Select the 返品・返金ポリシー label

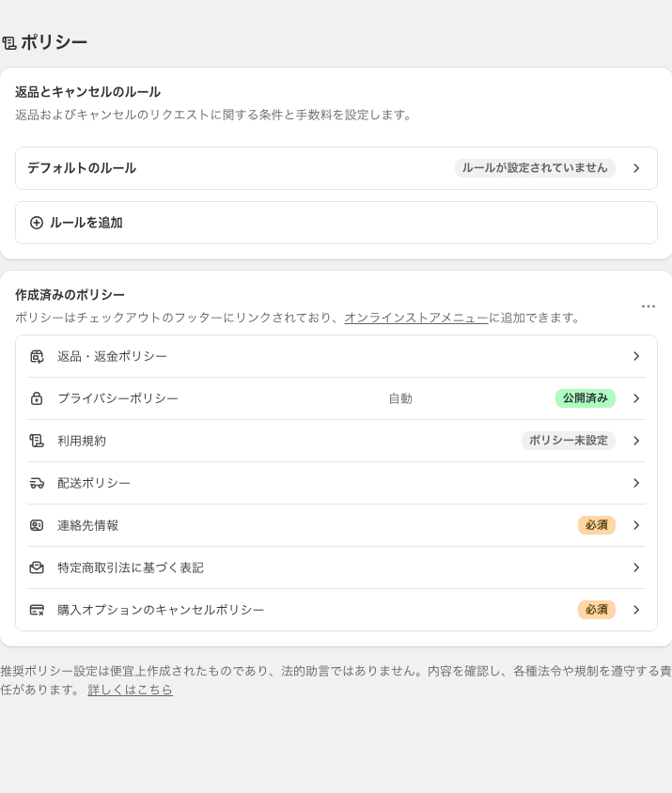[112, 356]
